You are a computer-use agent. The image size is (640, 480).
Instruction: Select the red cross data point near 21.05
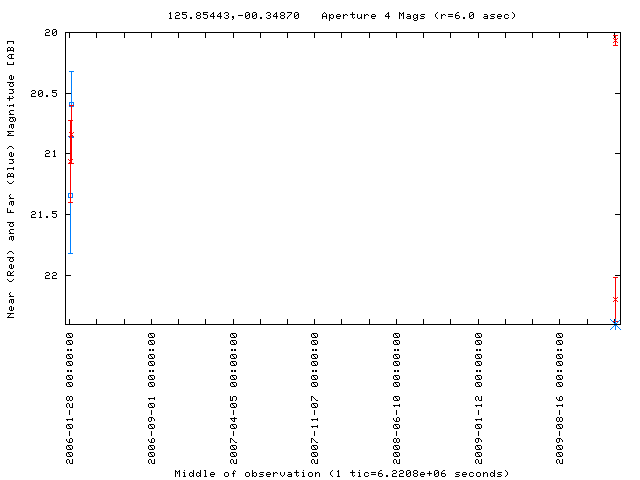tap(71, 162)
